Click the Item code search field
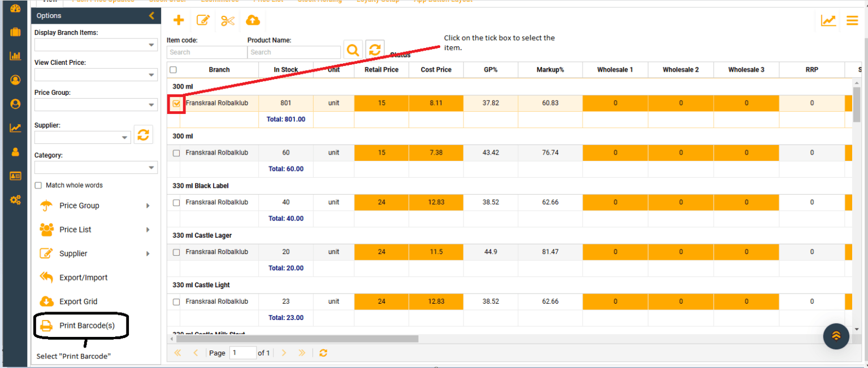The image size is (868, 368). pos(207,52)
